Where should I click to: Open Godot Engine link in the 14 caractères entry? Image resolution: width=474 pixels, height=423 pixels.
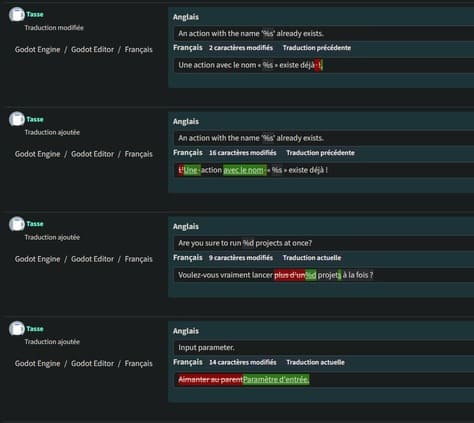point(37,364)
